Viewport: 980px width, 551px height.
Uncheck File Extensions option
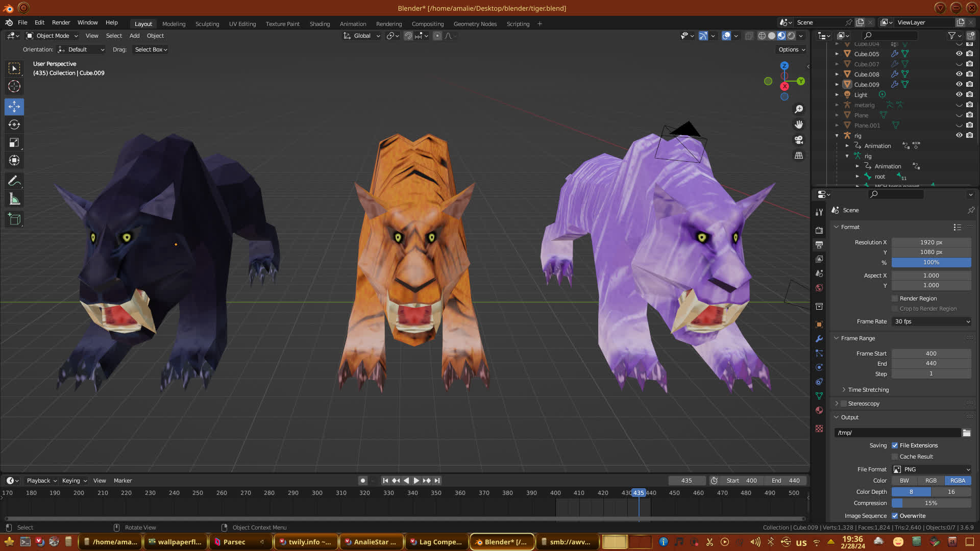point(895,445)
